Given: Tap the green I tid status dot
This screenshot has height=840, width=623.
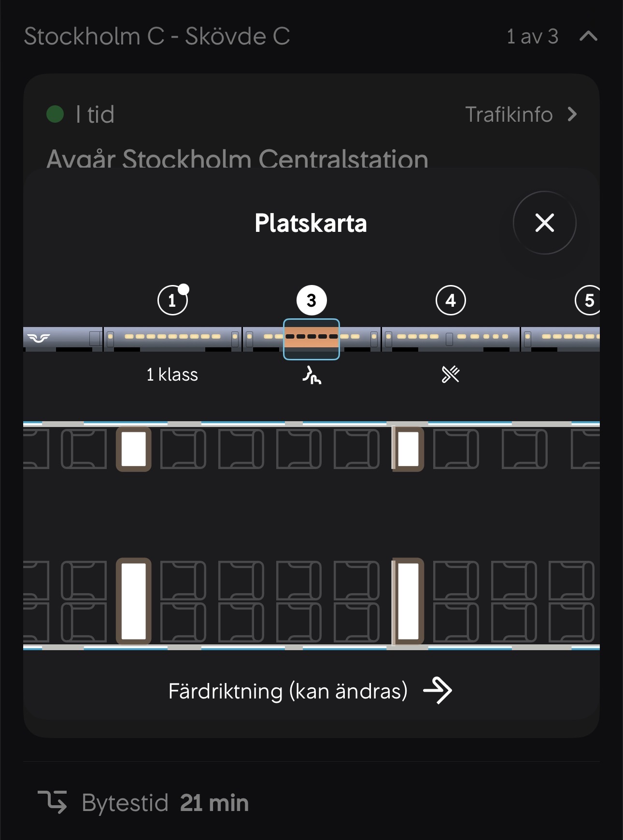Looking at the screenshot, I should tap(55, 114).
